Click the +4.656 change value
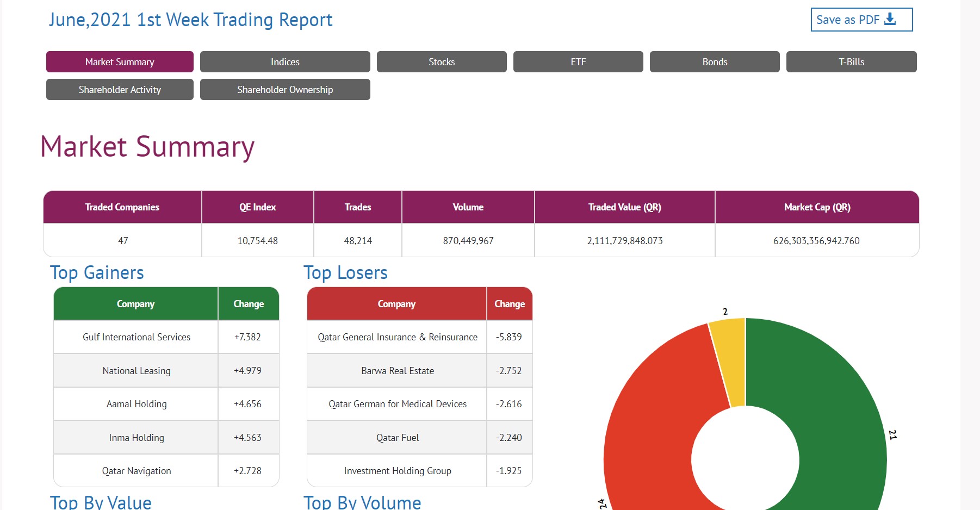Image resolution: width=980 pixels, height=510 pixels. [247, 404]
